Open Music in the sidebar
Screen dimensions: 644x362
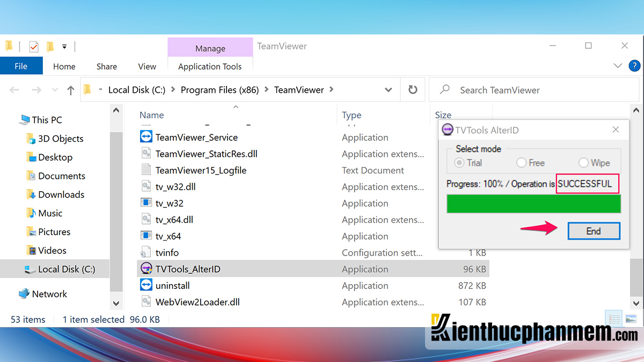pyautogui.click(x=50, y=213)
